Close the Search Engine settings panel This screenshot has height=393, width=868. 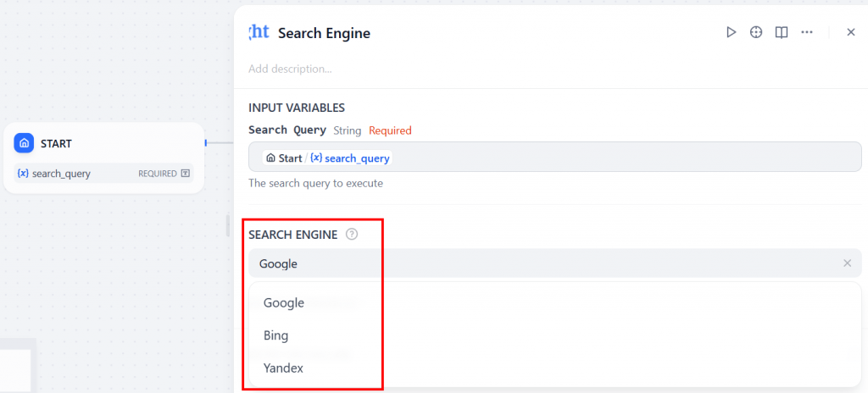(851, 32)
